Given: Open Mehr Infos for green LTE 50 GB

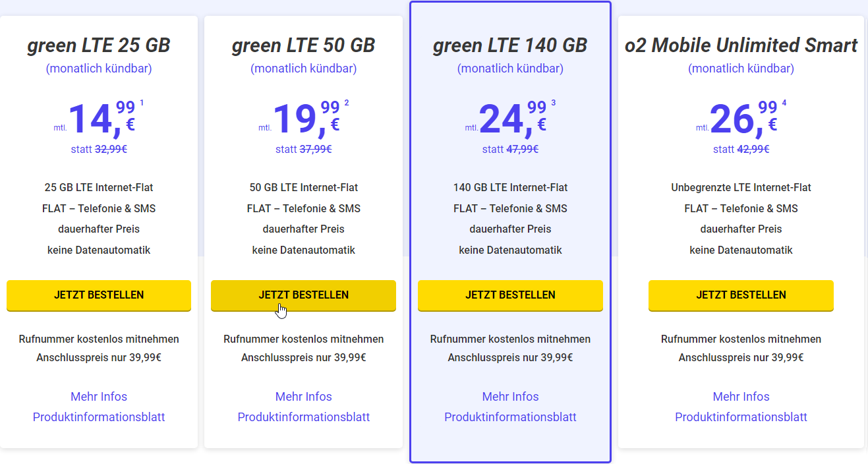Looking at the screenshot, I should click(303, 396).
